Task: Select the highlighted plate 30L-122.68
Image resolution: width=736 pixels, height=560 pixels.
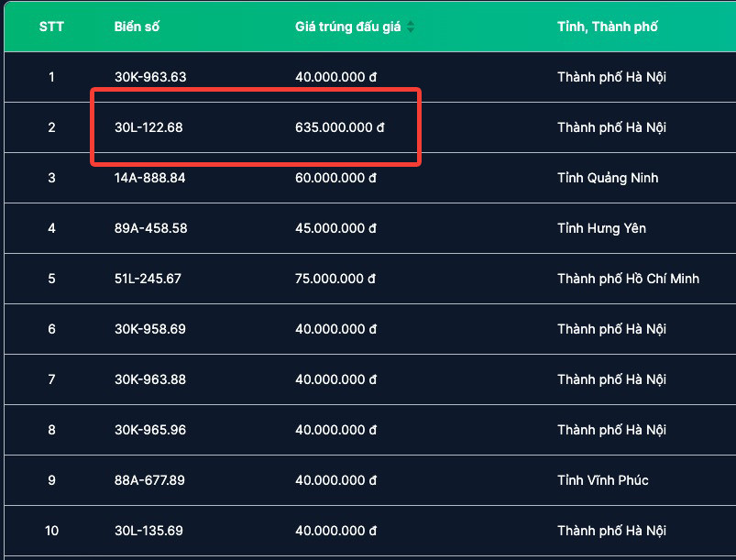Action: pos(148,127)
